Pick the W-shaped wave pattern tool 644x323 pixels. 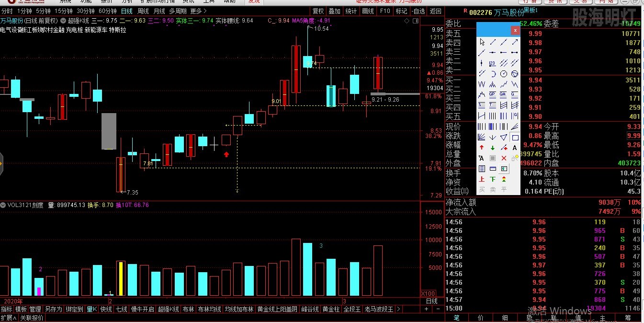click(482, 84)
